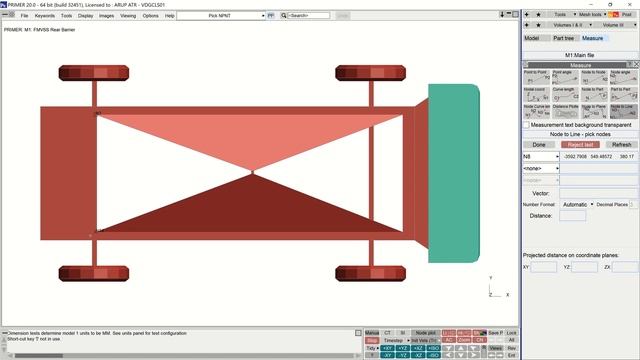Set view to -ISO
The height and width of the screenshot is (360, 640).
(x=433, y=355)
